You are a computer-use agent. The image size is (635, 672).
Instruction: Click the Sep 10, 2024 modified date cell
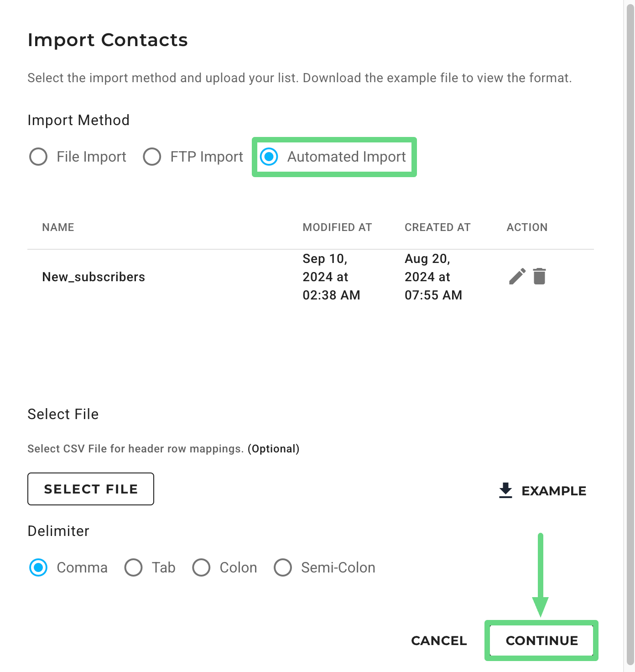(x=331, y=277)
